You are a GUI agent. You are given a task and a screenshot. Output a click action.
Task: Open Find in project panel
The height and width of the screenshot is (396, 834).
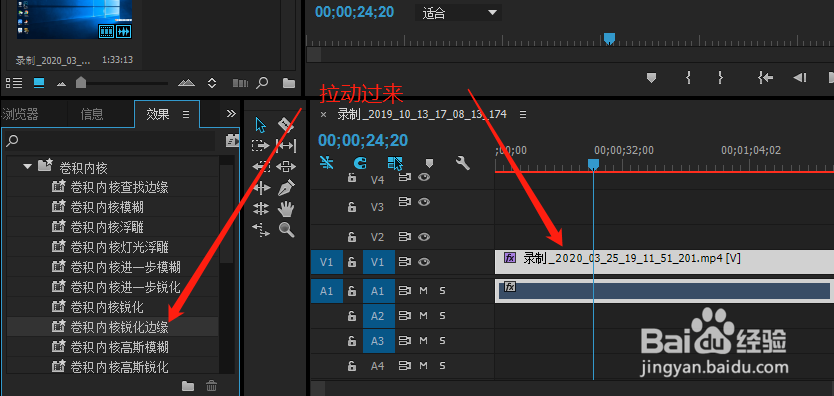(x=262, y=83)
